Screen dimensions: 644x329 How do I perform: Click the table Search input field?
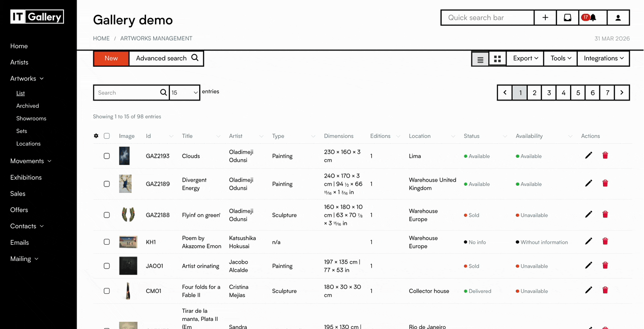click(x=127, y=92)
